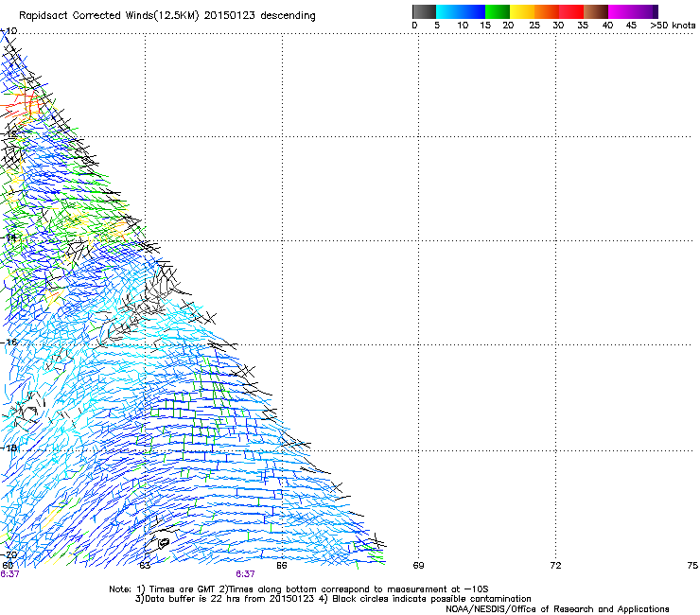Click the legend scale label '35'
Screen dimensions: 700x615
click(x=583, y=26)
